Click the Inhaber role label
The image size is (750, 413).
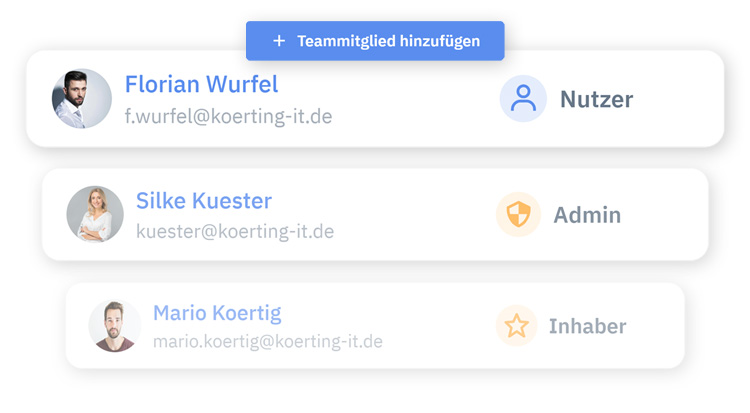click(588, 326)
